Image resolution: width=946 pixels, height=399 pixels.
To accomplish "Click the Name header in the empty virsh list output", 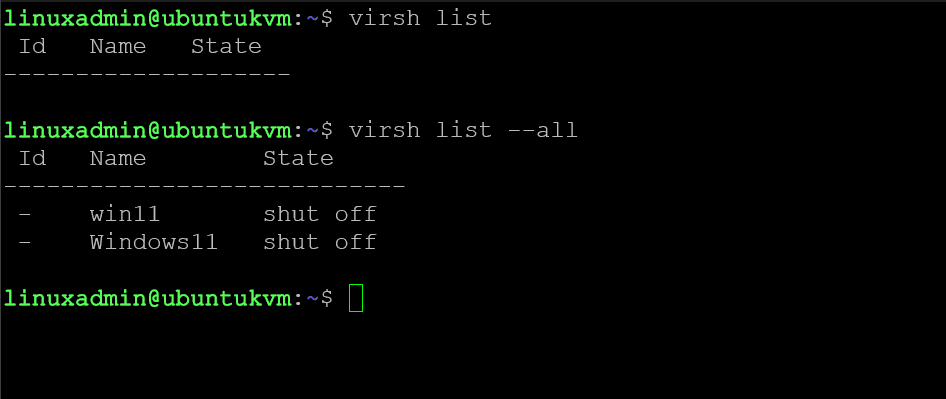I will [118, 46].
